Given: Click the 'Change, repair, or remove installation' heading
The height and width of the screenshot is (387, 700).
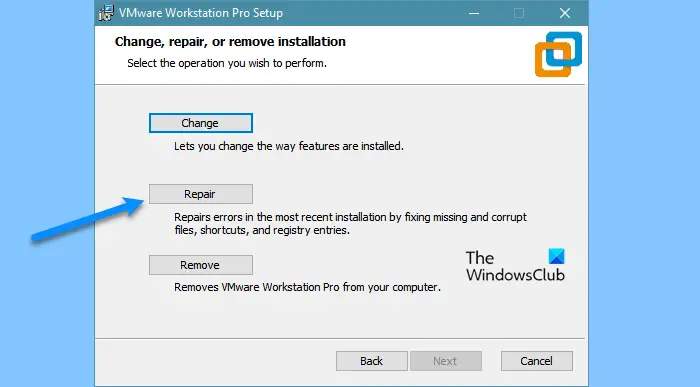Looking at the screenshot, I should click(x=230, y=42).
